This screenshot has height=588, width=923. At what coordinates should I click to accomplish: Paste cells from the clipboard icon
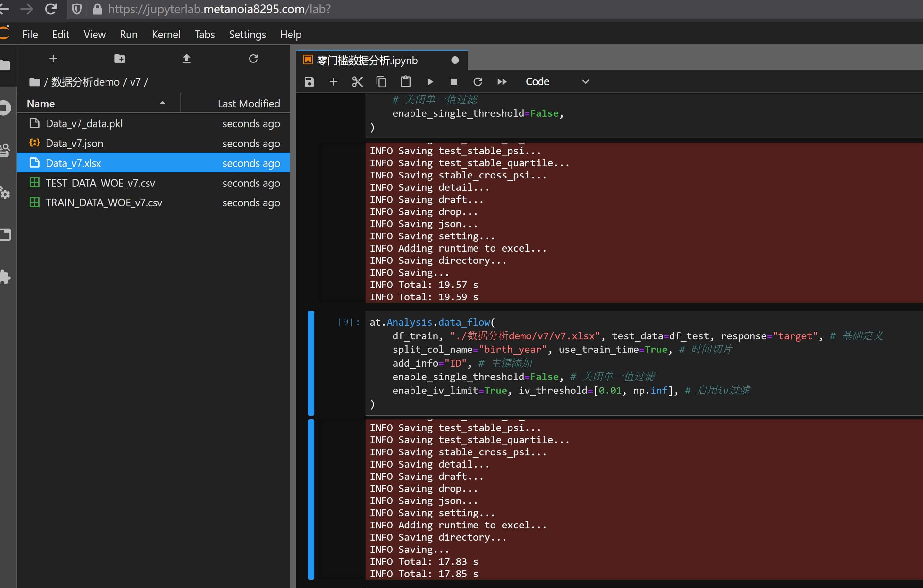pyautogui.click(x=406, y=82)
